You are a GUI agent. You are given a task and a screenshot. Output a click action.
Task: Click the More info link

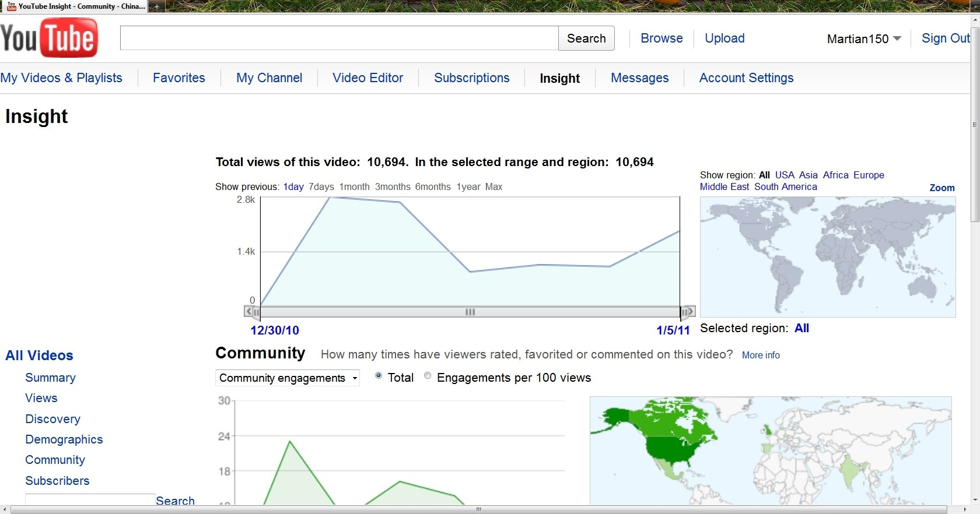(761, 355)
